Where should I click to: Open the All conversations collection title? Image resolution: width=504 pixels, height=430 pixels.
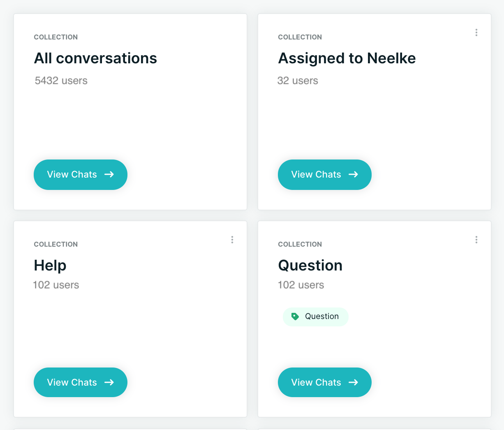(x=95, y=58)
